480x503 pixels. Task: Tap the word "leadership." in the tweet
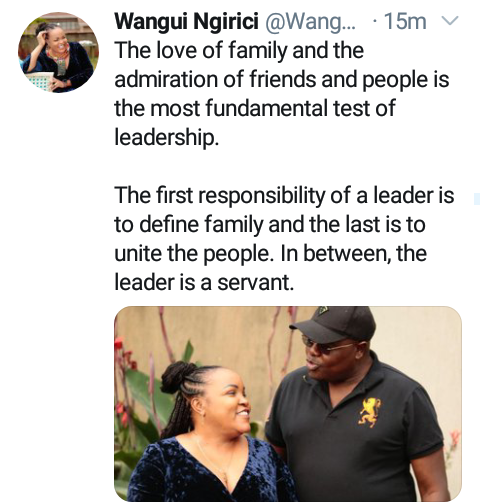pos(167,137)
